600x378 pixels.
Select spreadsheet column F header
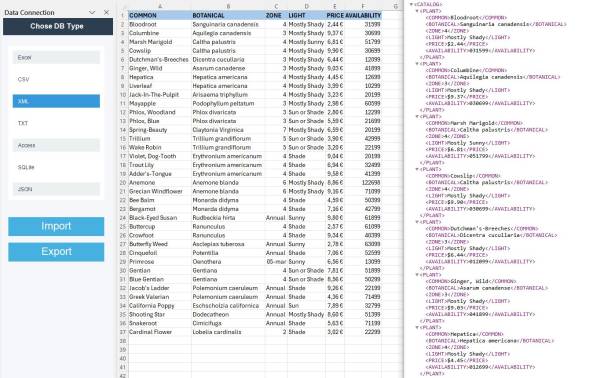tap(363, 6)
